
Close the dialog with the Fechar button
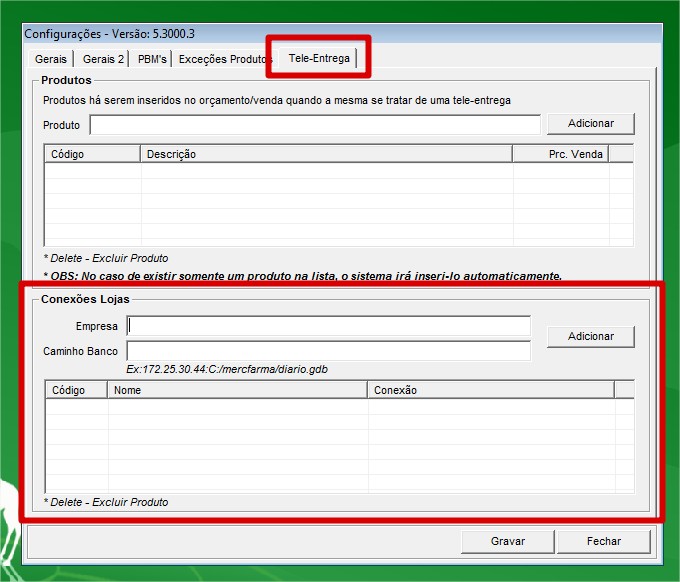[x=603, y=541]
